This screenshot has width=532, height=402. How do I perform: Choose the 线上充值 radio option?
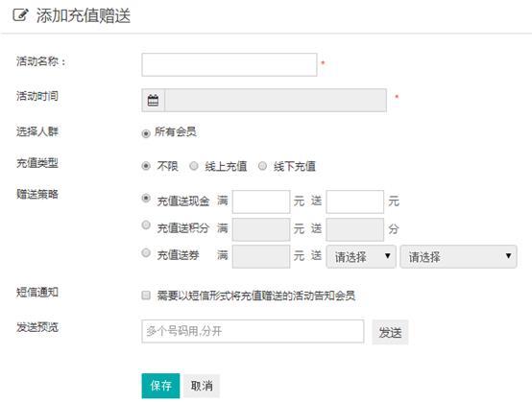point(194,166)
